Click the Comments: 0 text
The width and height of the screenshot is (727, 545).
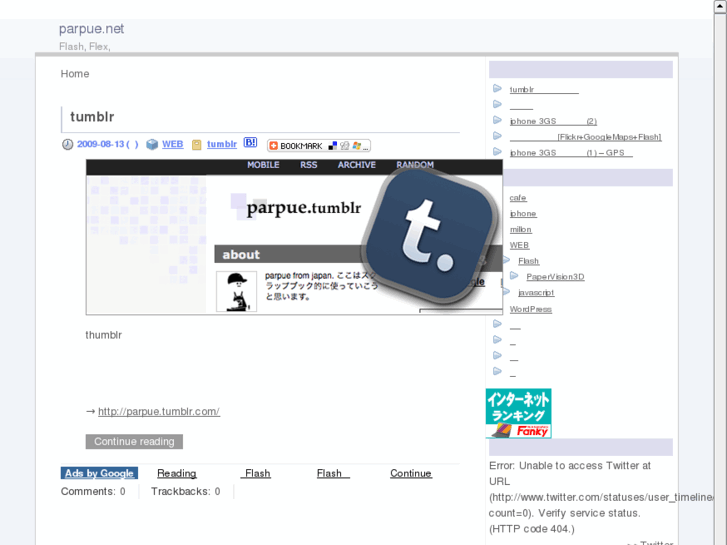[x=93, y=492]
